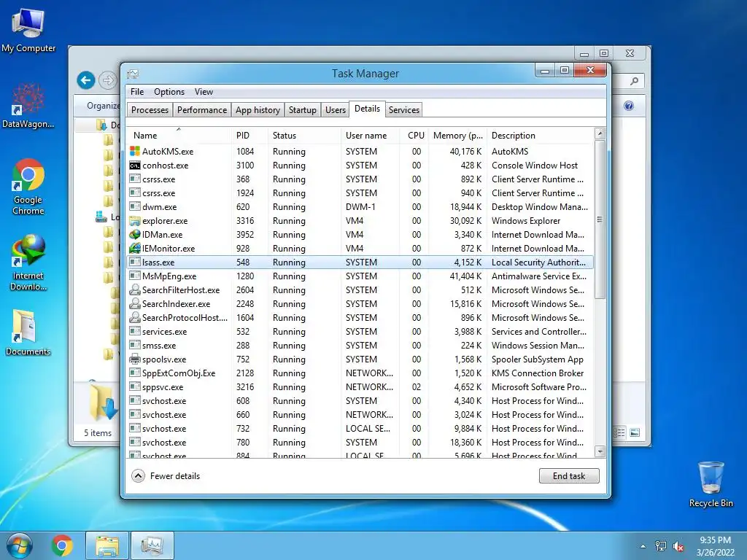
Task: Select the sppsvc.exe process row
Action: [x=360, y=387]
